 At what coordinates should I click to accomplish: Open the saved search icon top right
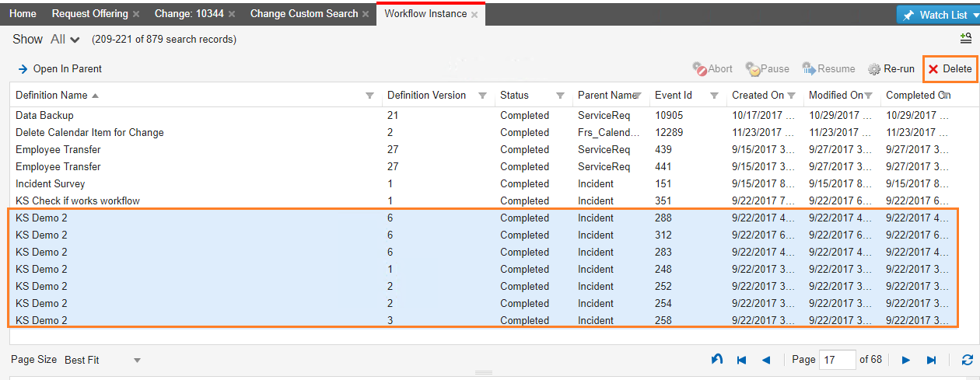click(965, 38)
